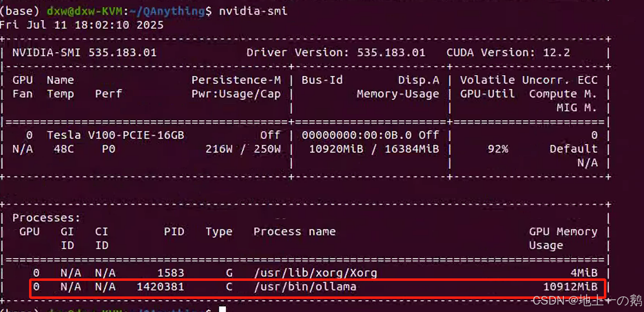Screen dimensions: 644x312
Task: Select PID 1420381
Action: click(160, 287)
